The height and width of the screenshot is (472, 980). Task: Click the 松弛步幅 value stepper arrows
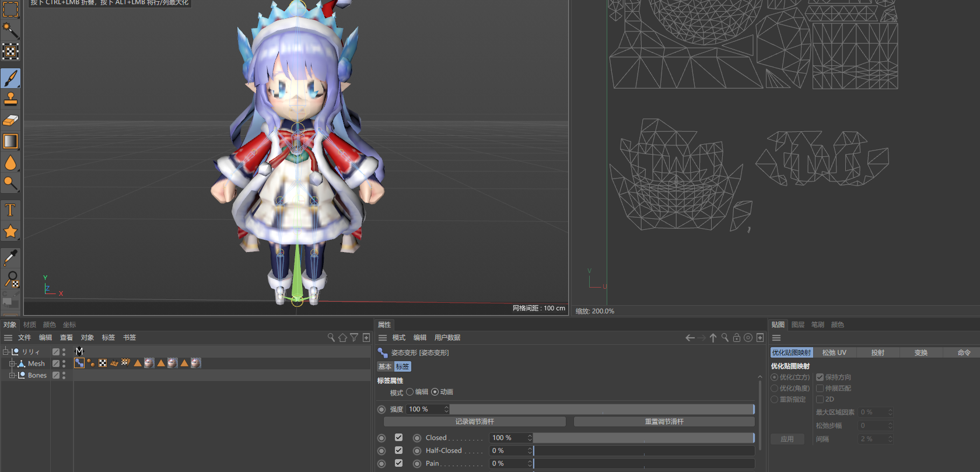[890, 425]
